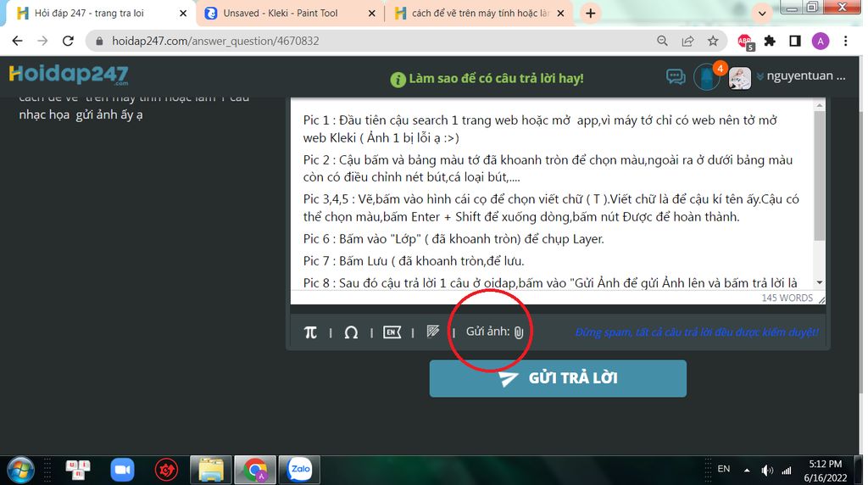The width and height of the screenshot is (868, 485).
Task: Open Chrome three-dot menu
Action: [x=845, y=41]
